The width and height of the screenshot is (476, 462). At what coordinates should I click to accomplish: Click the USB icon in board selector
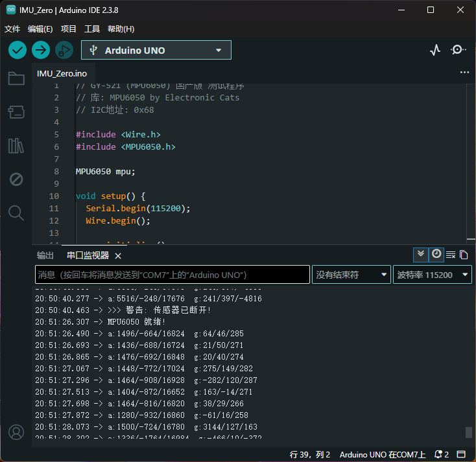coord(93,50)
